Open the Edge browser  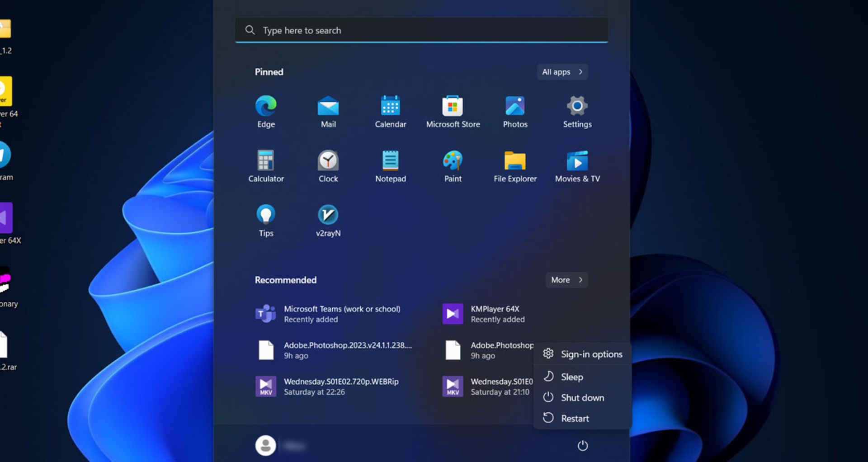[266, 112]
